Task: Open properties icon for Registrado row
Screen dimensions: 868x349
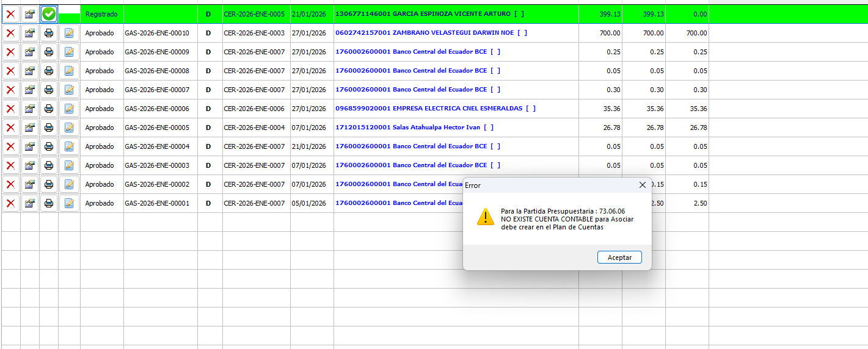Action: tap(30, 14)
